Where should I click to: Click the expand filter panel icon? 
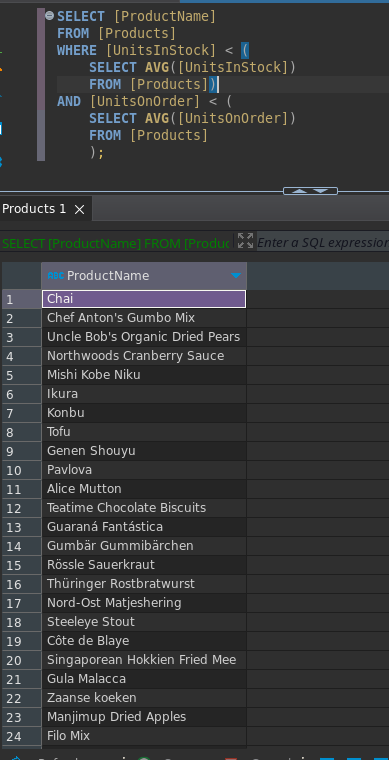246,240
